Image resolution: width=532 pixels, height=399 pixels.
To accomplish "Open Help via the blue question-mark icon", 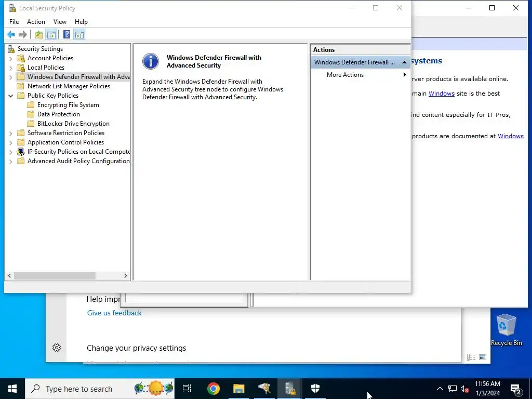I will pos(67,35).
